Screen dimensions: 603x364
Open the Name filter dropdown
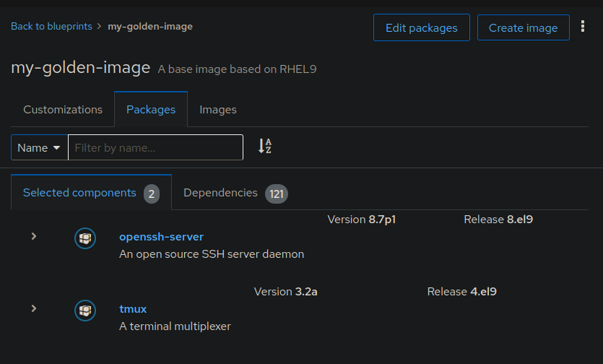tap(39, 147)
